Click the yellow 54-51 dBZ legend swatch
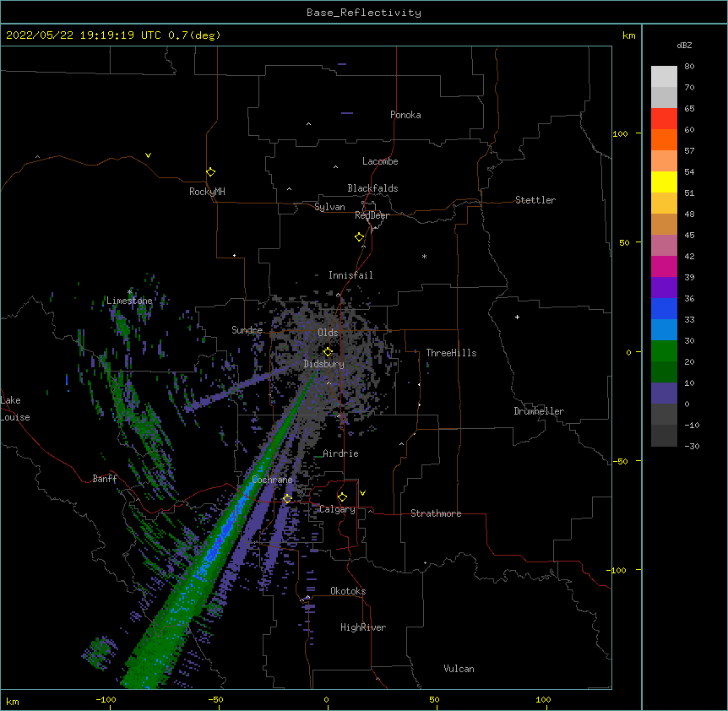Viewport: 728px width, 711px height. 664,182
